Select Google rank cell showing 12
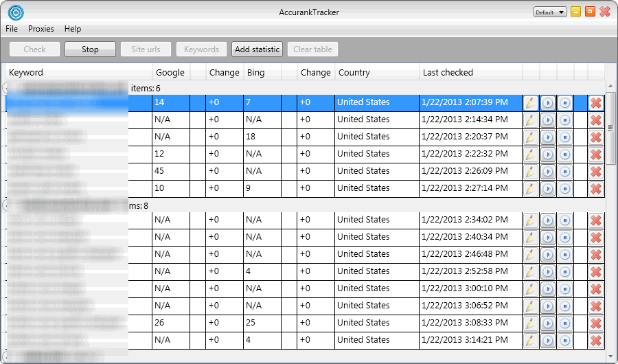This screenshot has height=364, width=618. (x=171, y=154)
